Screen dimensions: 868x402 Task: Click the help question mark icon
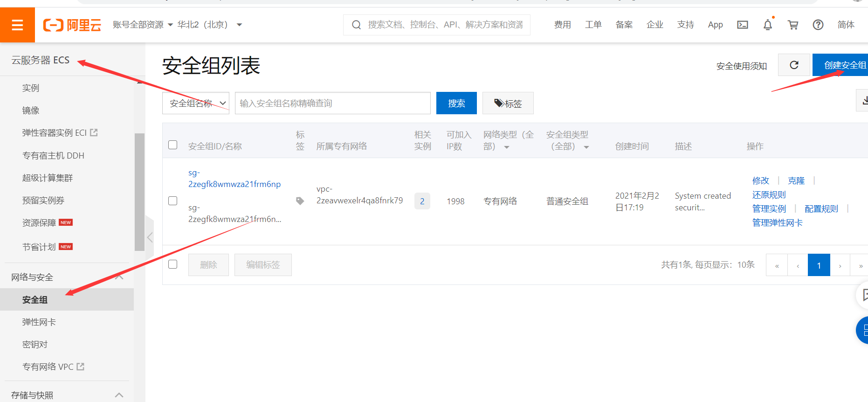coord(818,25)
